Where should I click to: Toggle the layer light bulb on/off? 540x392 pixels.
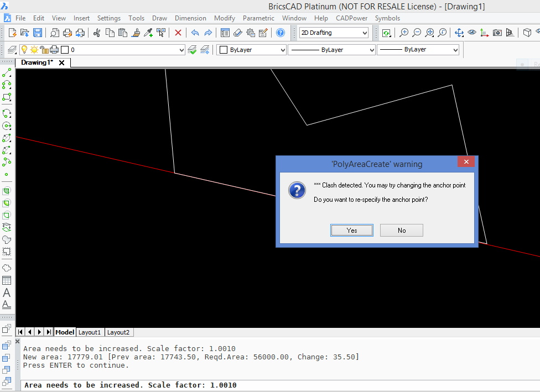pyautogui.click(x=24, y=50)
